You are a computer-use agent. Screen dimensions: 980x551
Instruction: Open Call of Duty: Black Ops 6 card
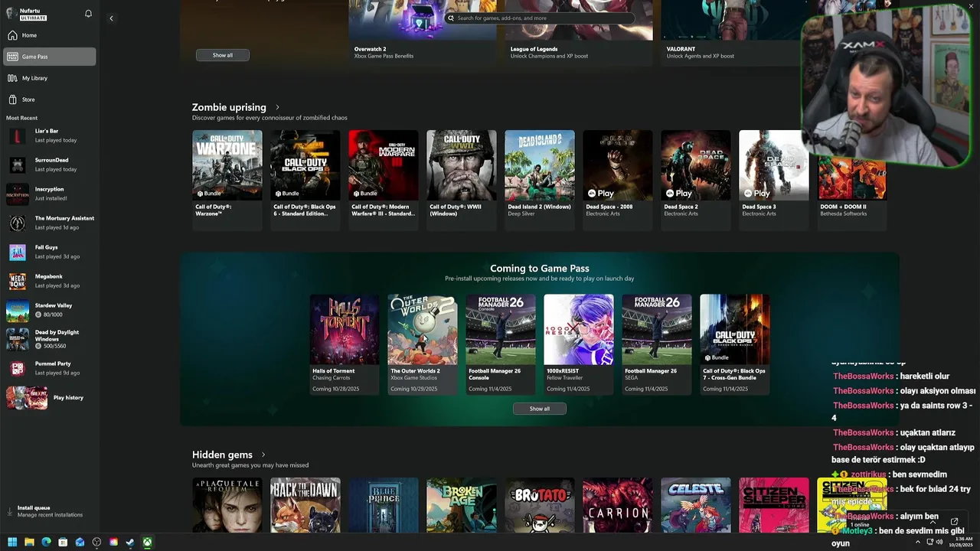point(305,180)
